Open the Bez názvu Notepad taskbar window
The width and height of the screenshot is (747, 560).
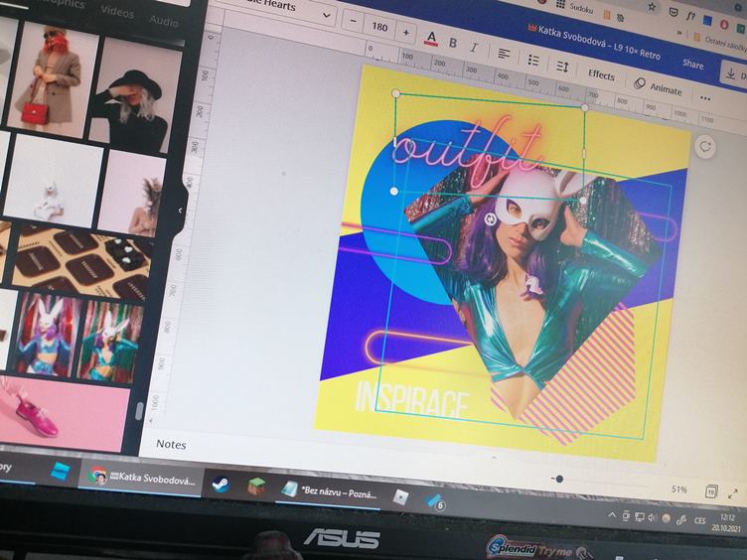click(328, 491)
